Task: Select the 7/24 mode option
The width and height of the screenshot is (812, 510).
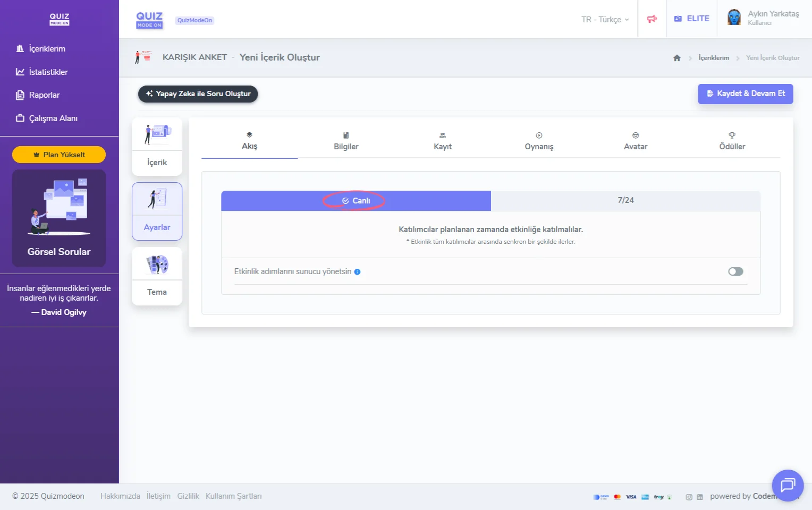Action: coord(625,200)
